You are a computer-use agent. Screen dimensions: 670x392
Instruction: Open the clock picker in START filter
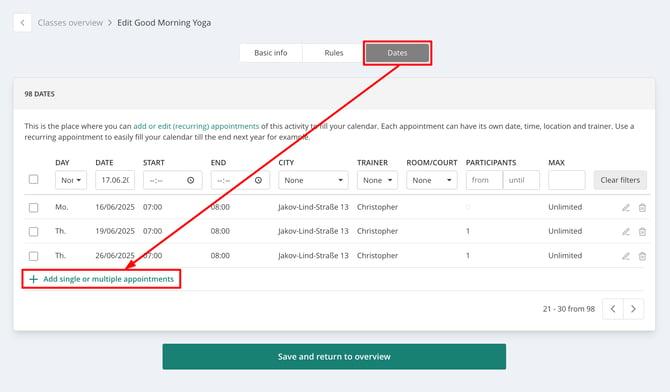click(x=191, y=180)
